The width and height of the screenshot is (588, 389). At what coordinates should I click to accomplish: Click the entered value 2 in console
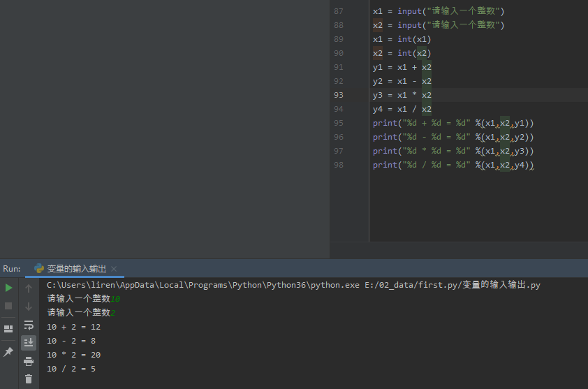tap(113, 313)
